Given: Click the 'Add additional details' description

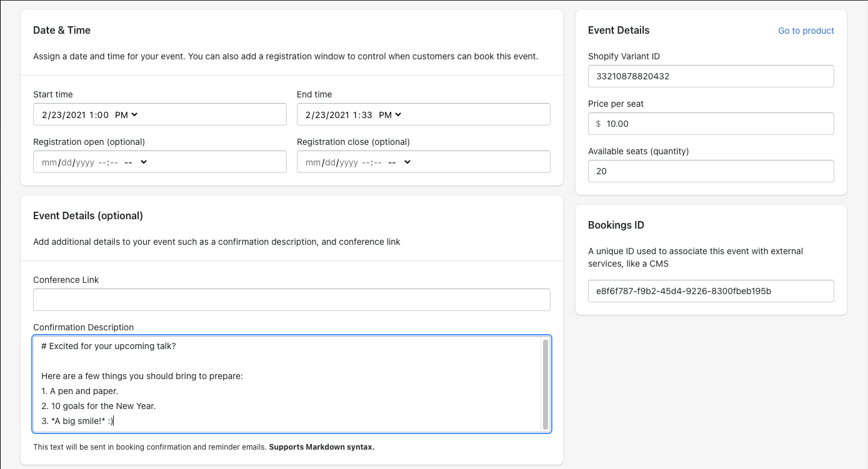Looking at the screenshot, I should coord(217,242).
